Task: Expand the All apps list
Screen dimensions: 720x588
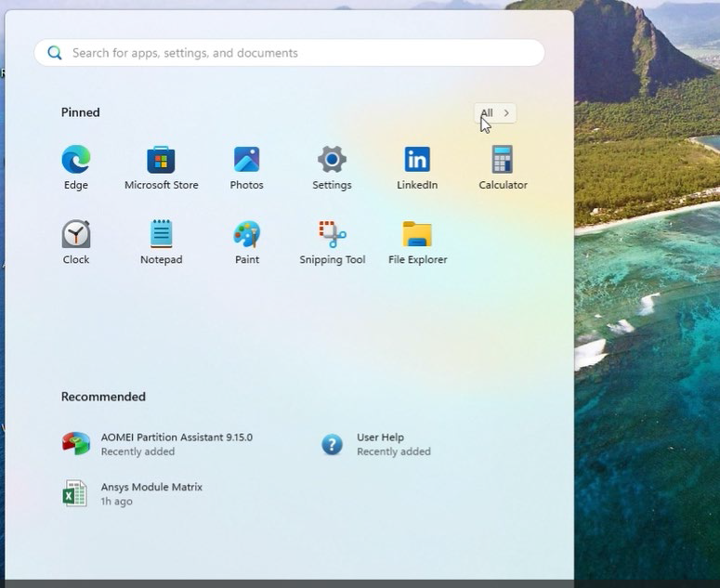Action: 495,113
